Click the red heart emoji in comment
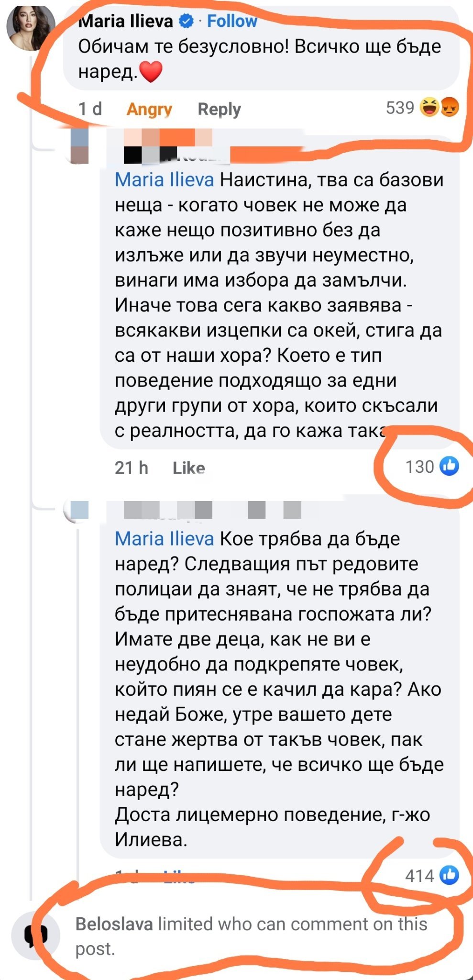Screen dimensions: 473x980 (151, 72)
